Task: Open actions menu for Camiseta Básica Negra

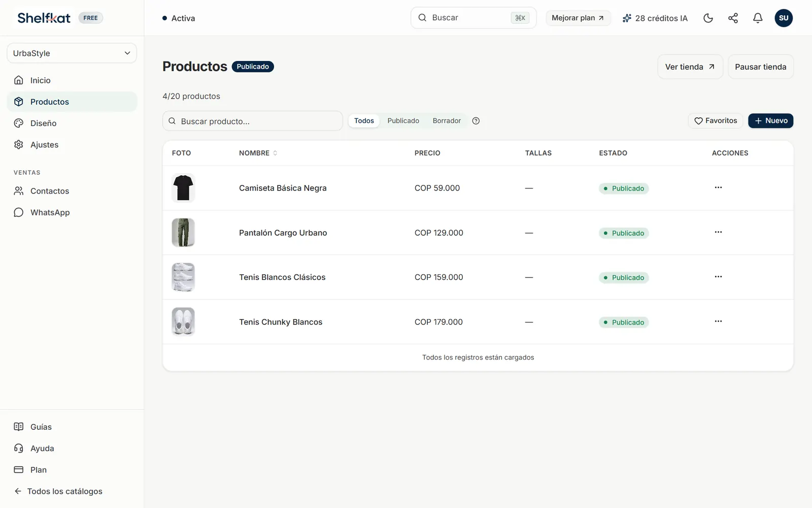Action: point(718,187)
